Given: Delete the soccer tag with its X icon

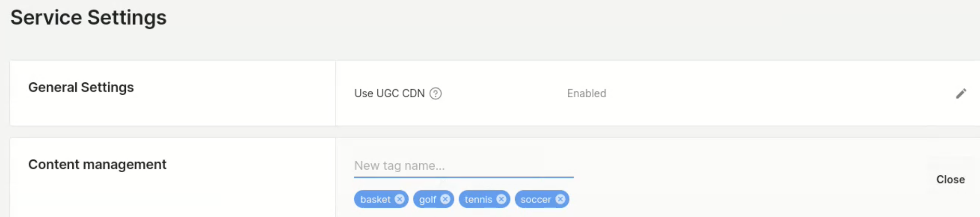Looking at the screenshot, I should 560,199.
